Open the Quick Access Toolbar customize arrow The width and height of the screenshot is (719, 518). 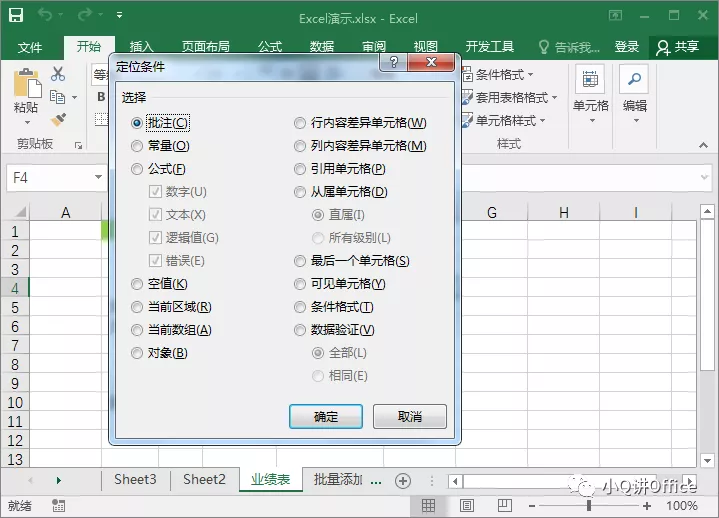click(119, 16)
